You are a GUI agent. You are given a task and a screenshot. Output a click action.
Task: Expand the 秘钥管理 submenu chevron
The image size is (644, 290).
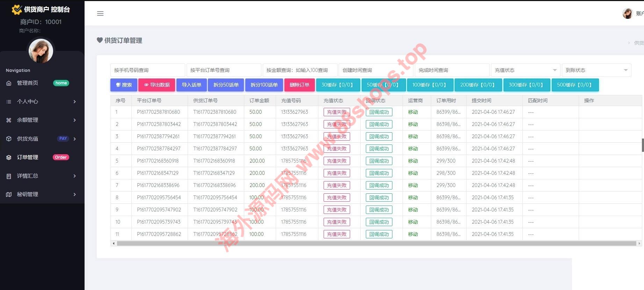click(x=74, y=194)
